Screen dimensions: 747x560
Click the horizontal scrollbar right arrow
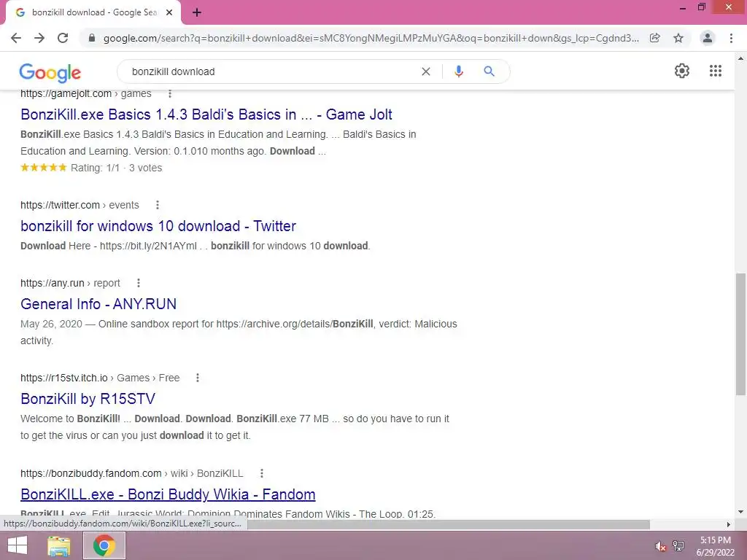[x=729, y=524]
